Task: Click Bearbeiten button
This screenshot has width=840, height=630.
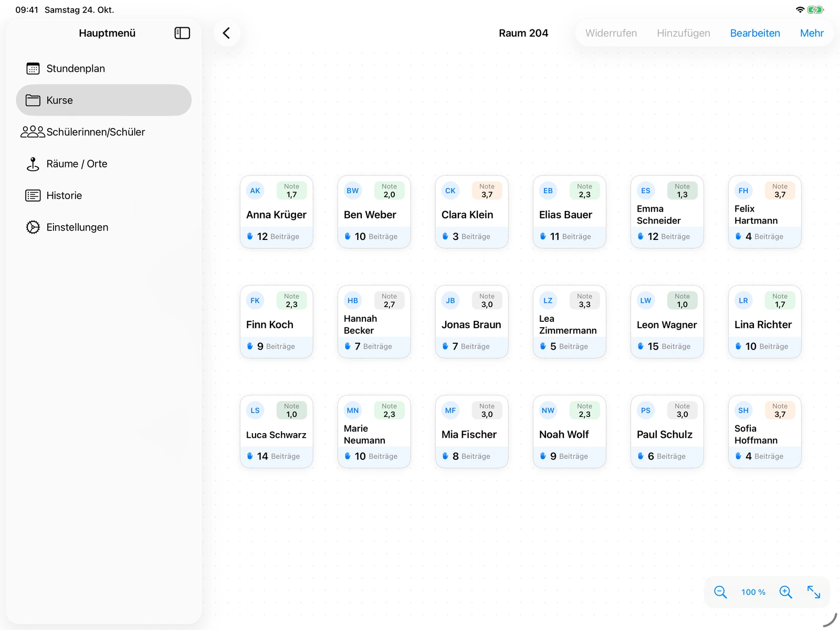Action: 755,33
